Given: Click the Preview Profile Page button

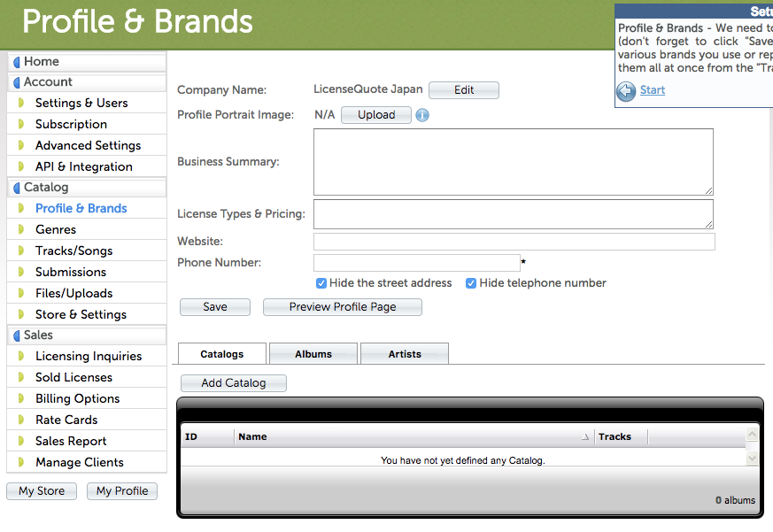Looking at the screenshot, I should 342,307.
